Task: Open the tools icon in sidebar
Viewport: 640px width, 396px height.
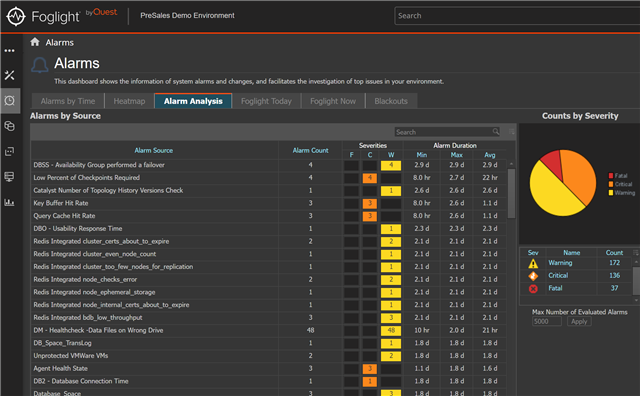Action: 9,75
